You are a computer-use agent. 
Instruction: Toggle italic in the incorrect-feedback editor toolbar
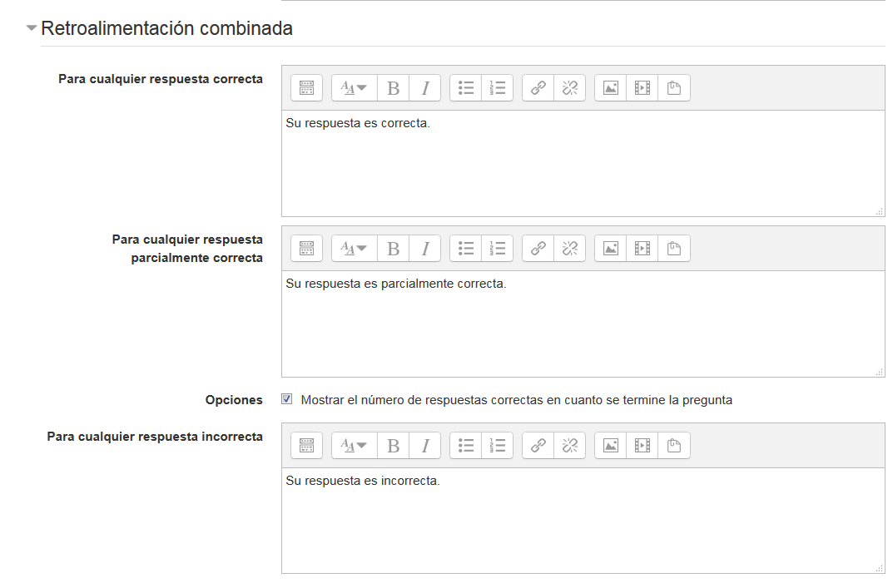click(424, 445)
